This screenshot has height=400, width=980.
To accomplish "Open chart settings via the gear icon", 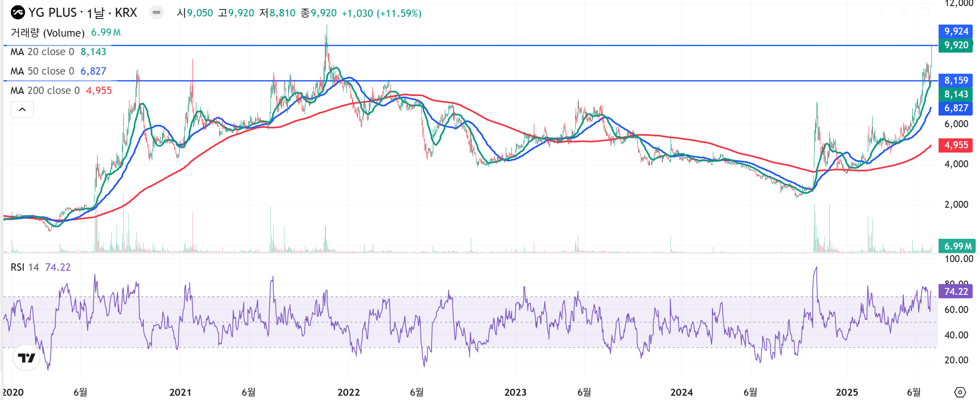I will coord(960,392).
